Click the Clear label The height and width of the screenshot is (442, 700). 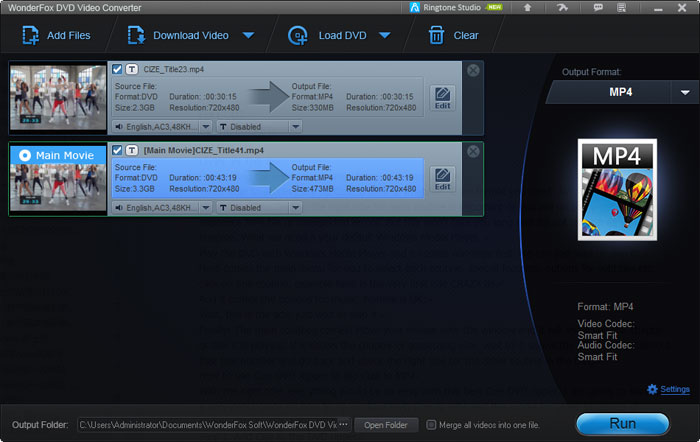point(466,35)
